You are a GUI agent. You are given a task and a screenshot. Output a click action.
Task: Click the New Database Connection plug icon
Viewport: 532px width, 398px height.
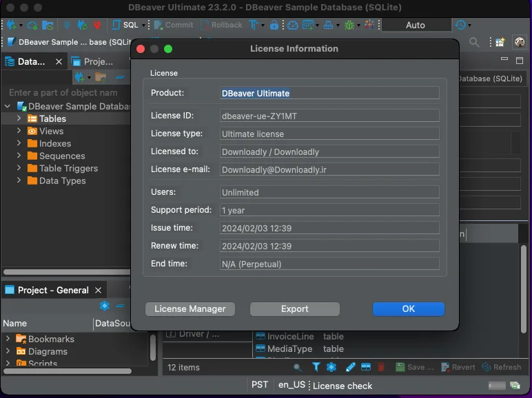(x=11, y=25)
